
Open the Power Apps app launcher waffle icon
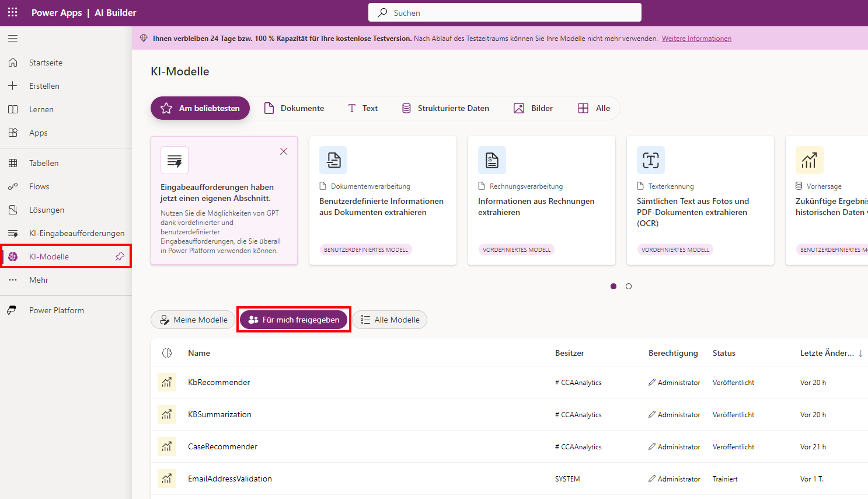click(x=12, y=12)
